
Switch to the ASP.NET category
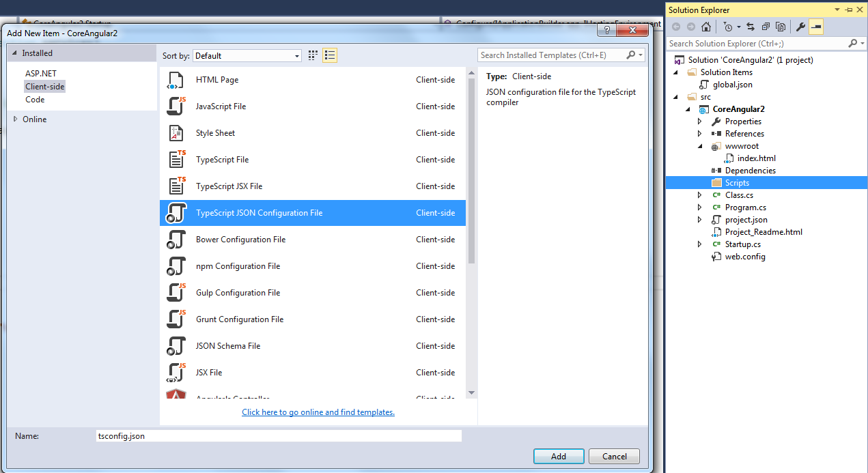click(42, 73)
